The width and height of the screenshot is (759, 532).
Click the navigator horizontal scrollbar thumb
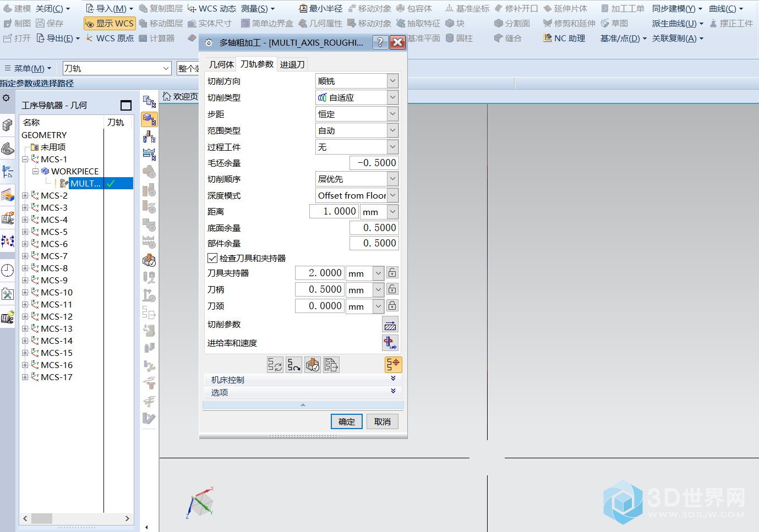click(x=42, y=518)
